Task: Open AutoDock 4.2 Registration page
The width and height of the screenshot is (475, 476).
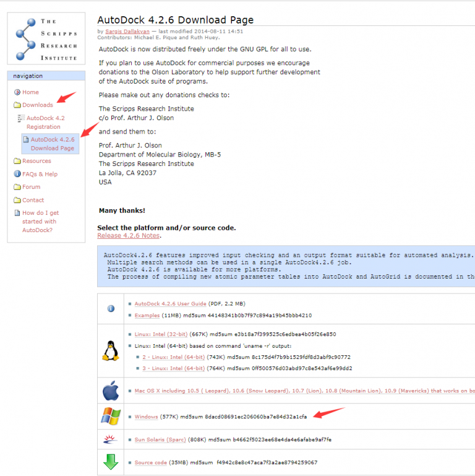Action: (45, 123)
